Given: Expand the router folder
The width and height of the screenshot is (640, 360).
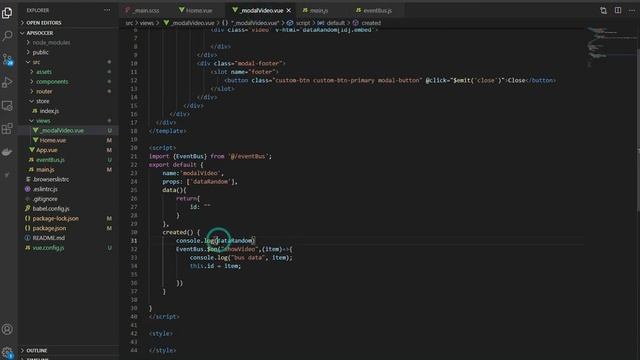Looking at the screenshot, I should pos(44,91).
